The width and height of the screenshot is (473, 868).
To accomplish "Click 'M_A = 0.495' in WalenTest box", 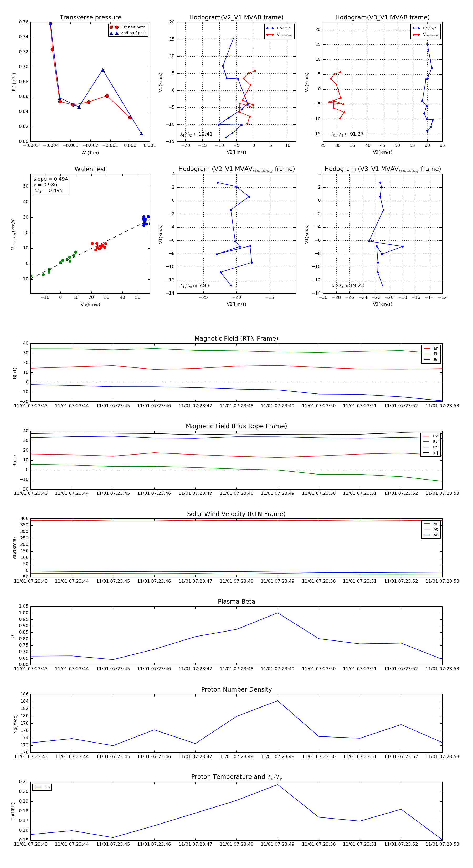I will pyautogui.click(x=48, y=191).
